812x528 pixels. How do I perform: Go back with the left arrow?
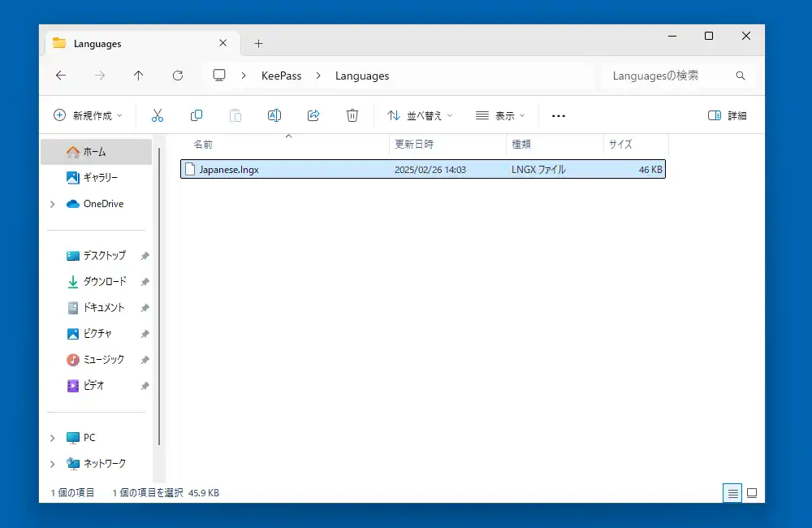coord(61,76)
